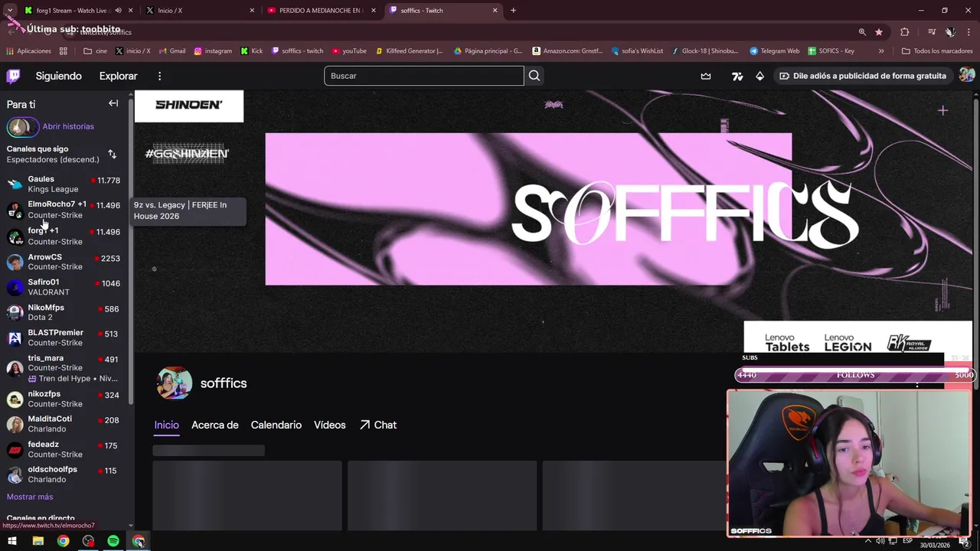
Task: Open tris_mara channel in sidebar
Action: pos(64,368)
